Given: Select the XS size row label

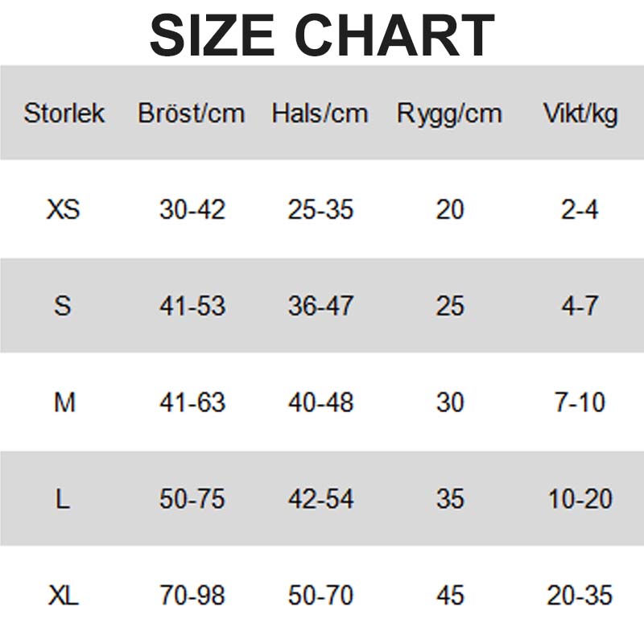Looking at the screenshot, I should (63, 209).
